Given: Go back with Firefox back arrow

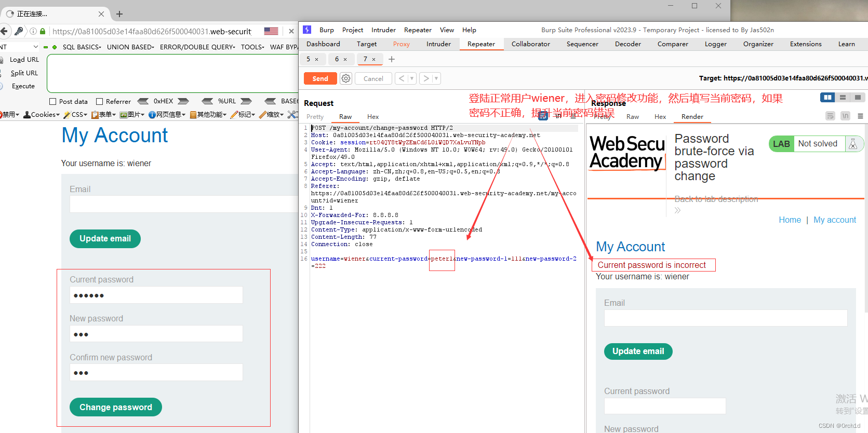Looking at the screenshot, I should (4, 31).
